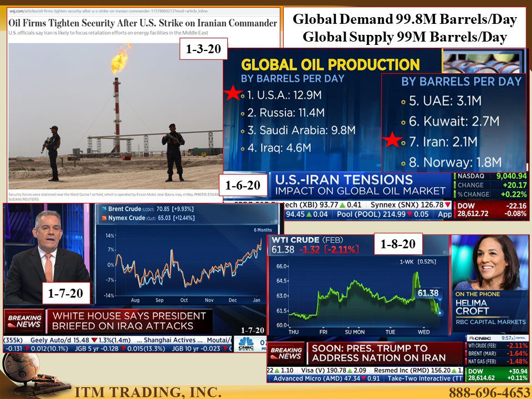Viewport: 532px width, 399px height.
Task: Click the RBC CAPITAL MARKETS caption
Action: 490,321
